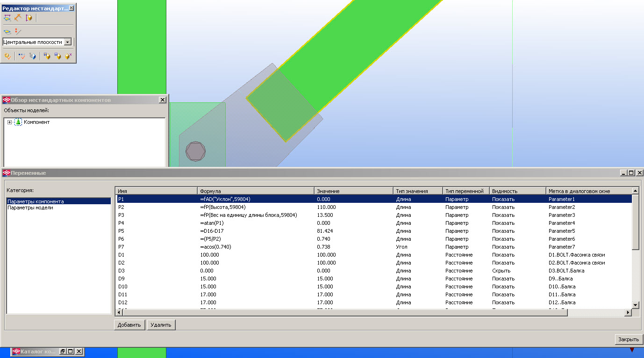This screenshot has height=358, width=644.
Task: Expand the Компонент tree node
Action: [x=9, y=122]
